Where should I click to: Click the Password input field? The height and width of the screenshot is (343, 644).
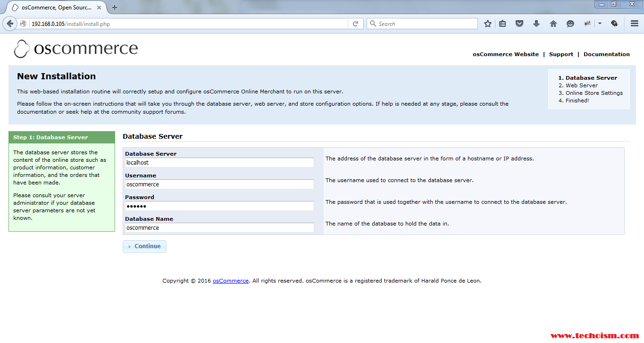219,206
